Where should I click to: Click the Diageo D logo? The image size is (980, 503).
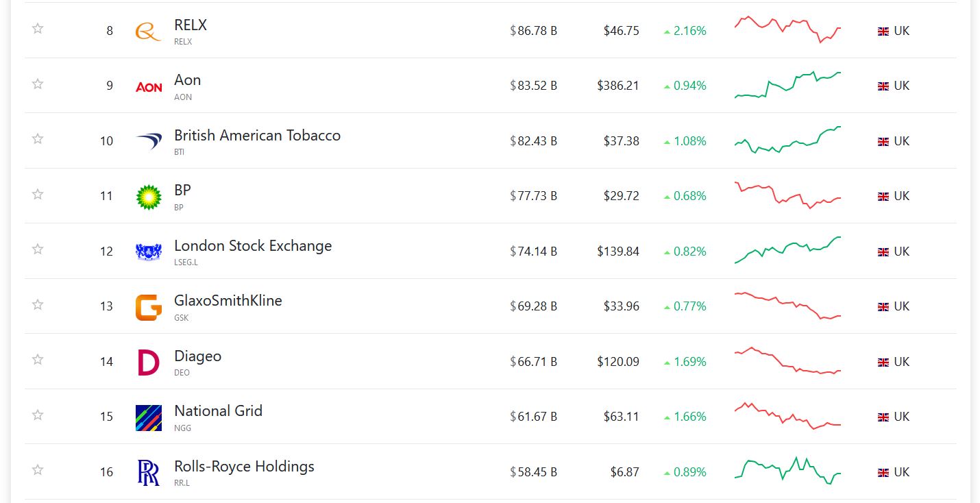149,362
